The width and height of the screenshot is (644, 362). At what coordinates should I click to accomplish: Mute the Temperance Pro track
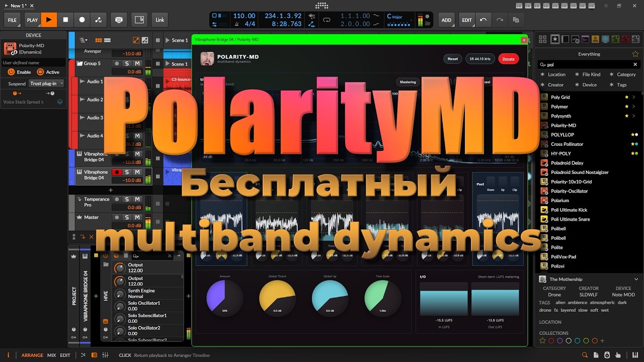point(137,199)
